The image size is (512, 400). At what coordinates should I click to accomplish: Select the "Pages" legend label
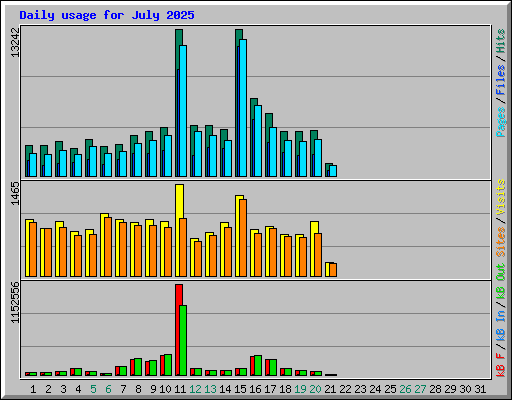(x=501, y=122)
